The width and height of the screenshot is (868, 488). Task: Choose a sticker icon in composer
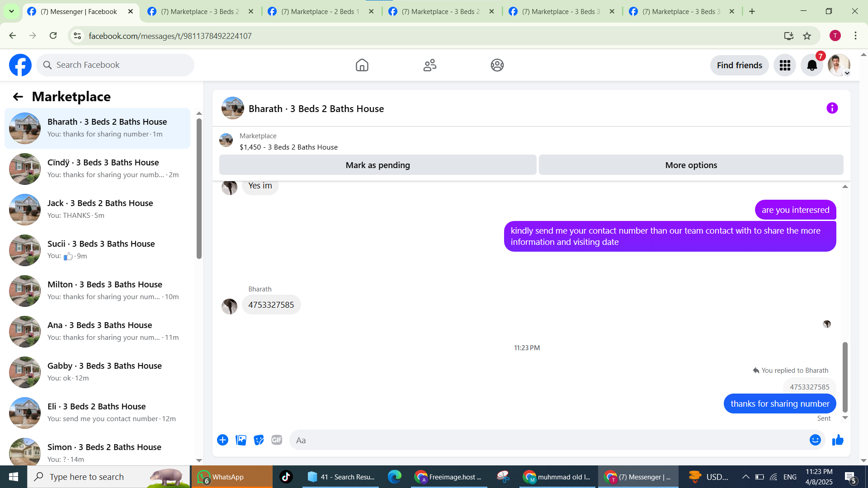click(x=259, y=440)
